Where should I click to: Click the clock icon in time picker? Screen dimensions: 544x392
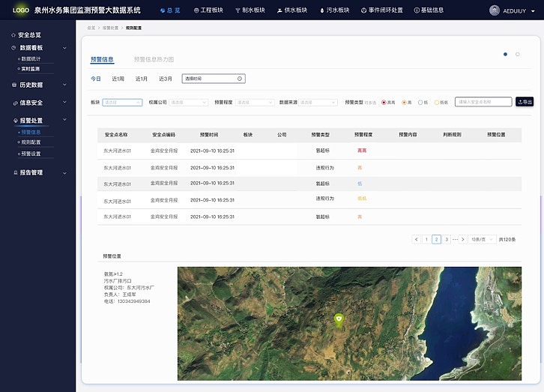[240, 79]
